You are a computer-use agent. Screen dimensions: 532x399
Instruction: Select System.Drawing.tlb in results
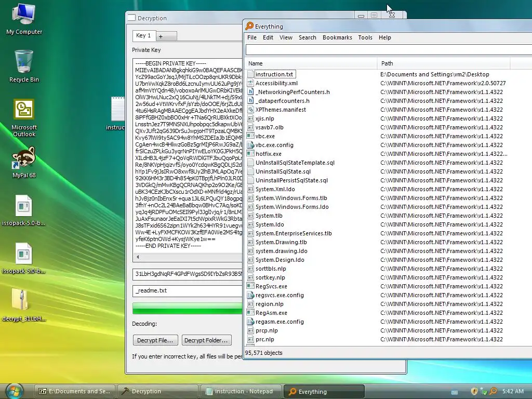pyautogui.click(x=281, y=242)
